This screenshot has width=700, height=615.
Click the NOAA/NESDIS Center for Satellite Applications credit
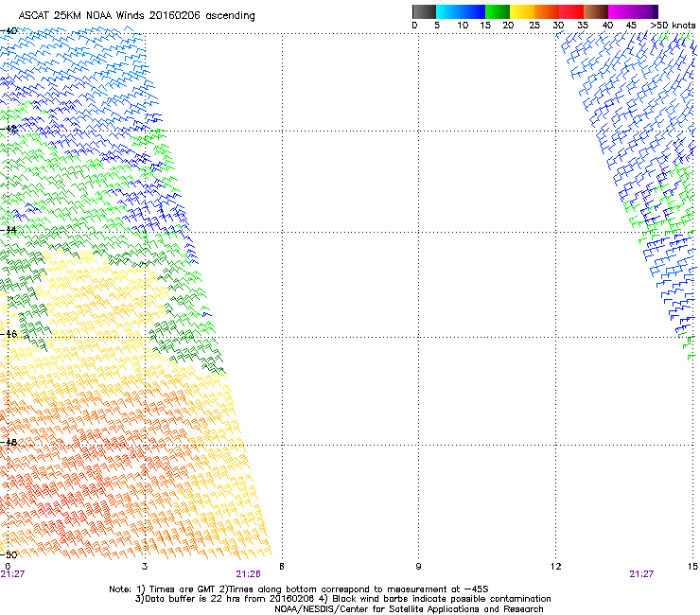[x=409, y=609]
